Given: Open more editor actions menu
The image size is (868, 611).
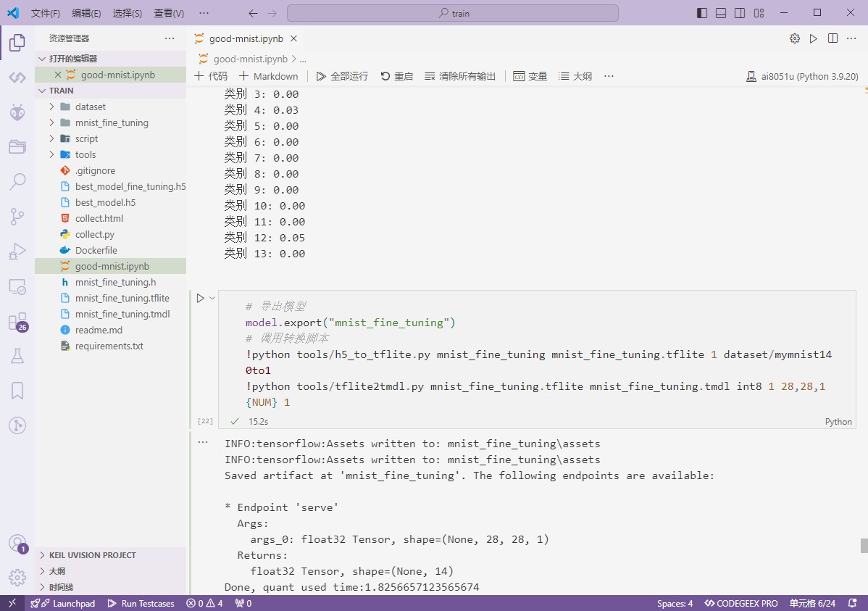Looking at the screenshot, I should click(x=851, y=38).
